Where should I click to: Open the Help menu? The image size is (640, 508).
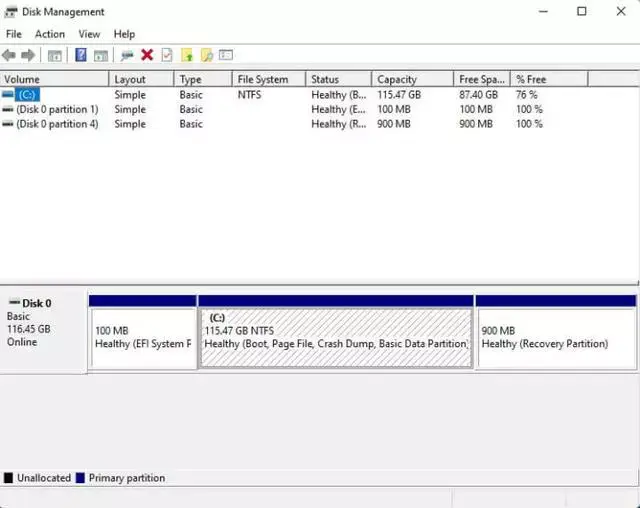(124, 34)
